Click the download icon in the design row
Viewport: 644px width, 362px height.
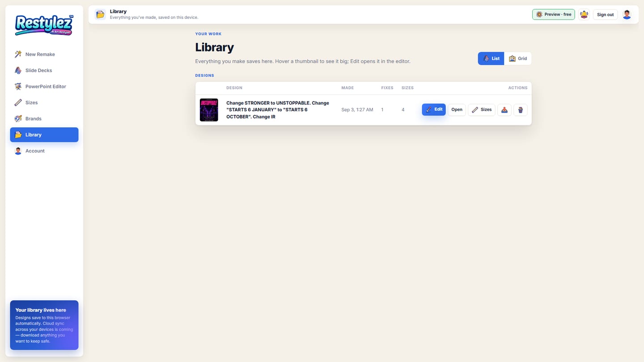point(504,109)
